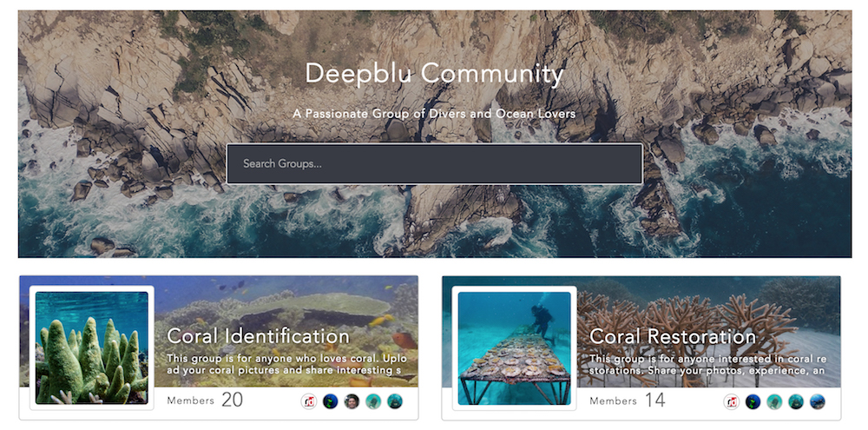Open the Coral Restoration group title
868x430 pixels.
pyautogui.click(x=673, y=336)
